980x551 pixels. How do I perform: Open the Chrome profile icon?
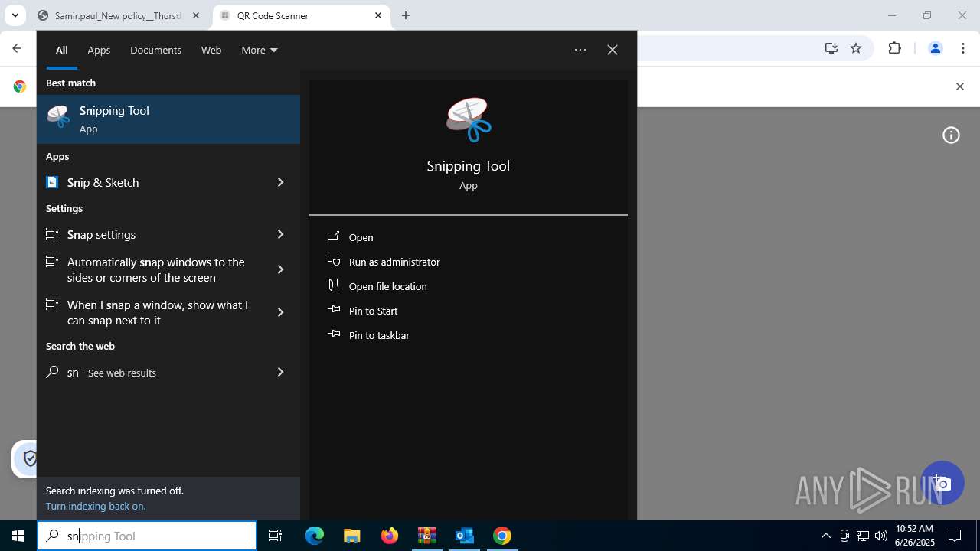pyautogui.click(x=935, y=48)
